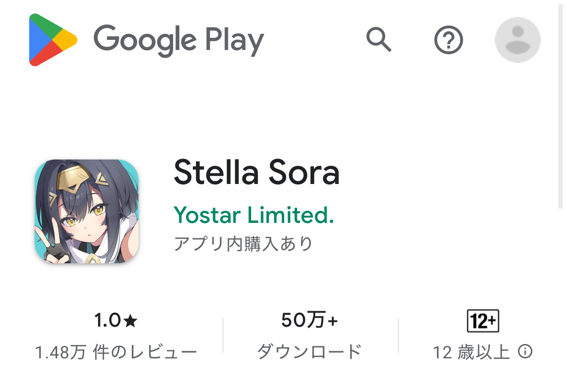Select the Stella Sora app icon
Viewport: 567px width, 392px height.
click(87, 211)
